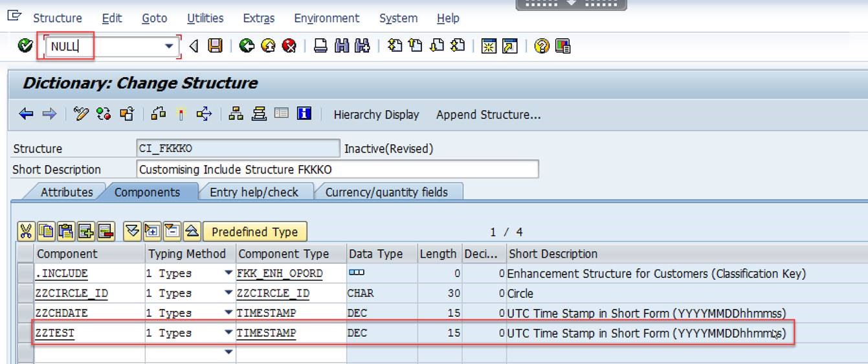Click the Display Object List hierarchy icon

pos(236,115)
